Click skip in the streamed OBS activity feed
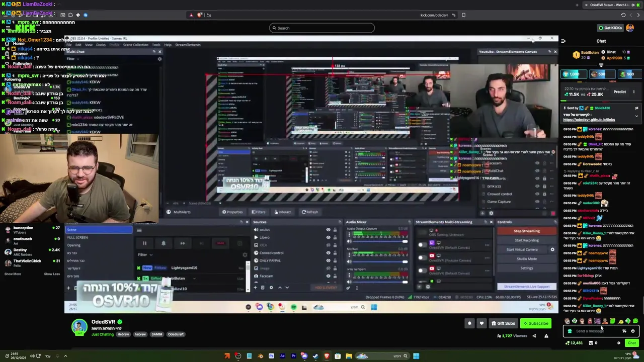Screen dimensions: 644x362 [x=182, y=243]
